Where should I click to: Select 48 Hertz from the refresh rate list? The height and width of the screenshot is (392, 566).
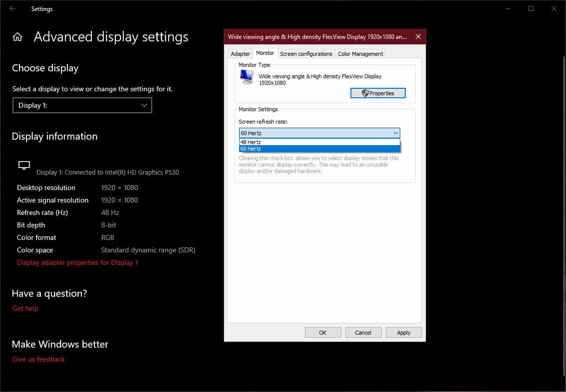click(x=319, y=142)
